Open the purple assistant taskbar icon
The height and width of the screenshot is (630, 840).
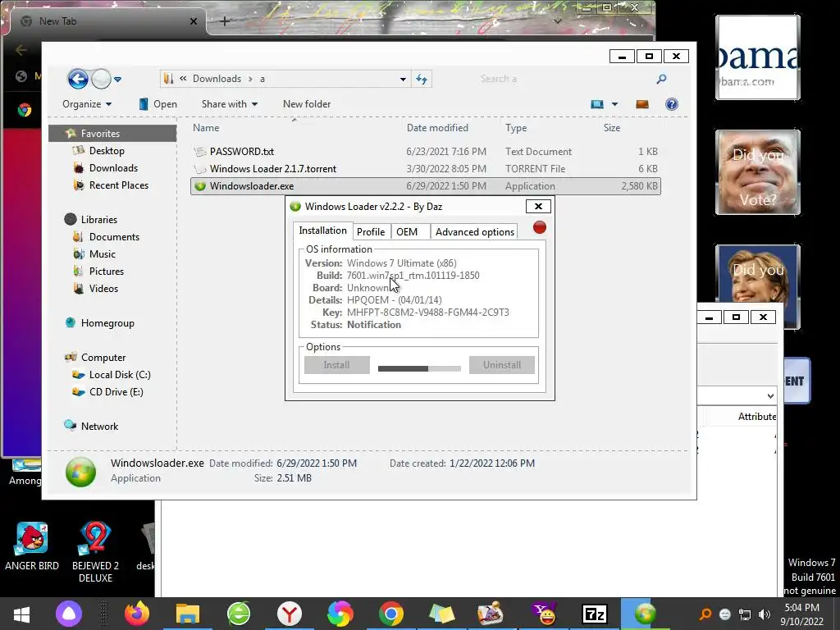(69, 614)
